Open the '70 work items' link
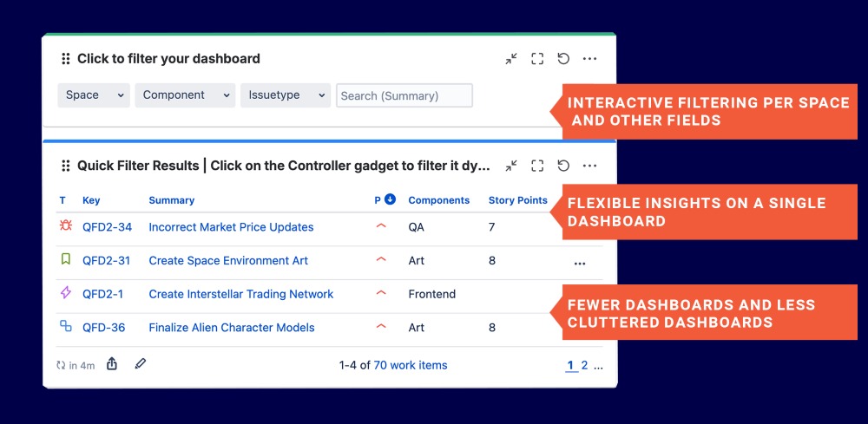Image resolution: width=868 pixels, height=424 pixels. pyautogui.click(x=411, y=365)
